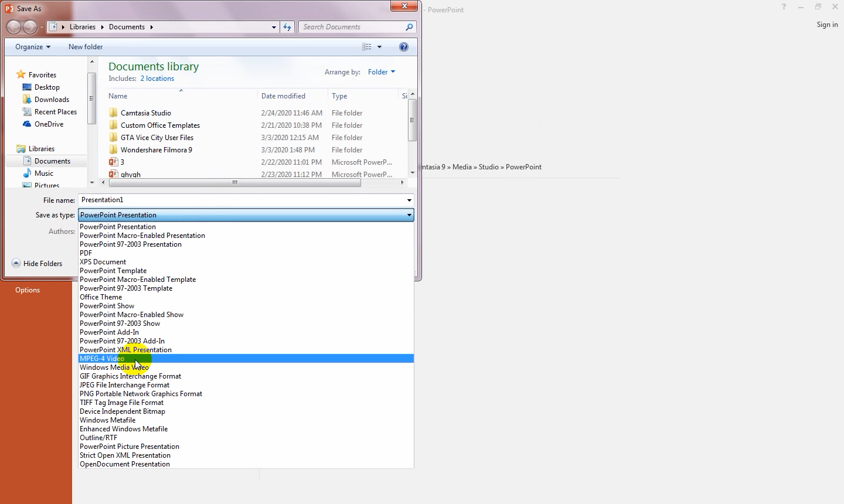Select GIF Graphics Interchange Format
844x504 pixels.
pos(246,376)
